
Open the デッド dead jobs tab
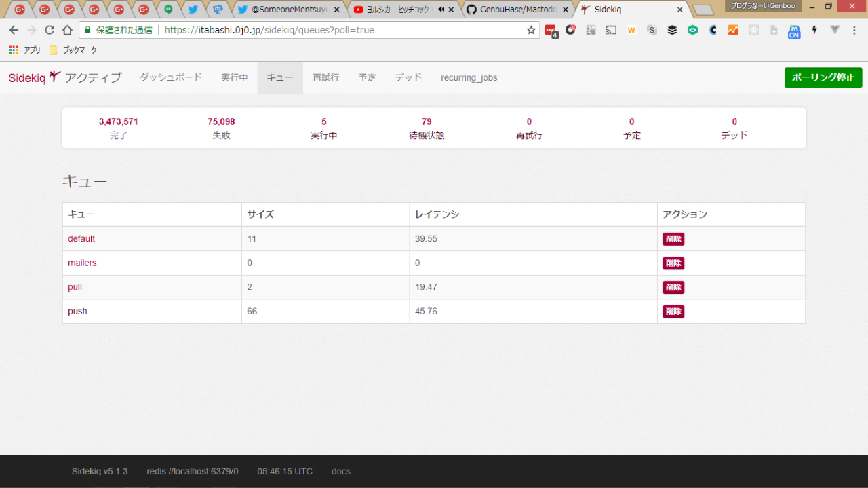tap(408, 77)
